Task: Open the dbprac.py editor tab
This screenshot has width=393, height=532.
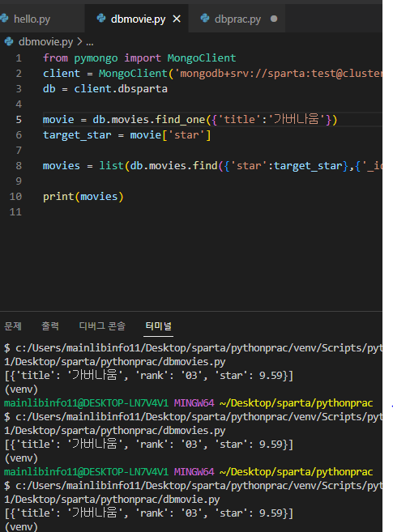Action: pos(237,19)
